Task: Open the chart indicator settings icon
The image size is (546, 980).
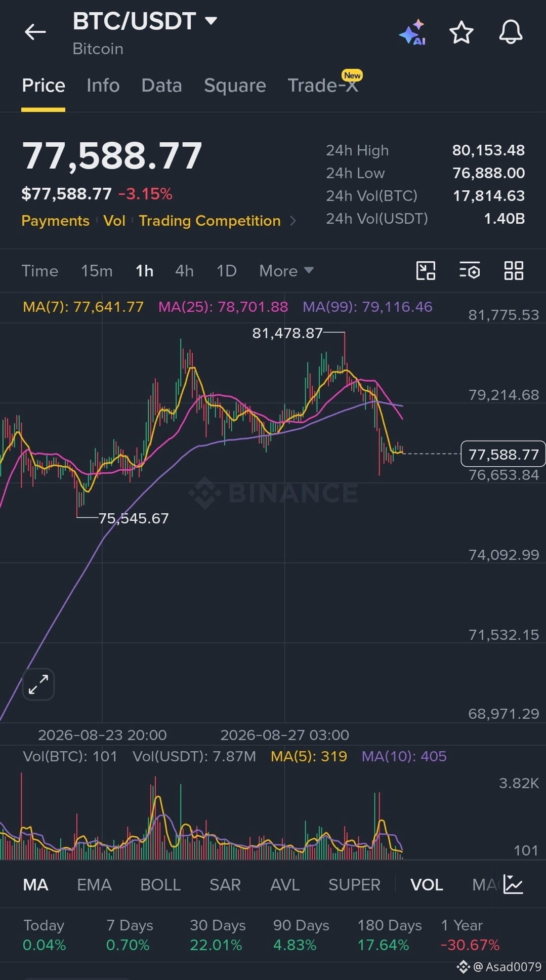Action: 470,270
